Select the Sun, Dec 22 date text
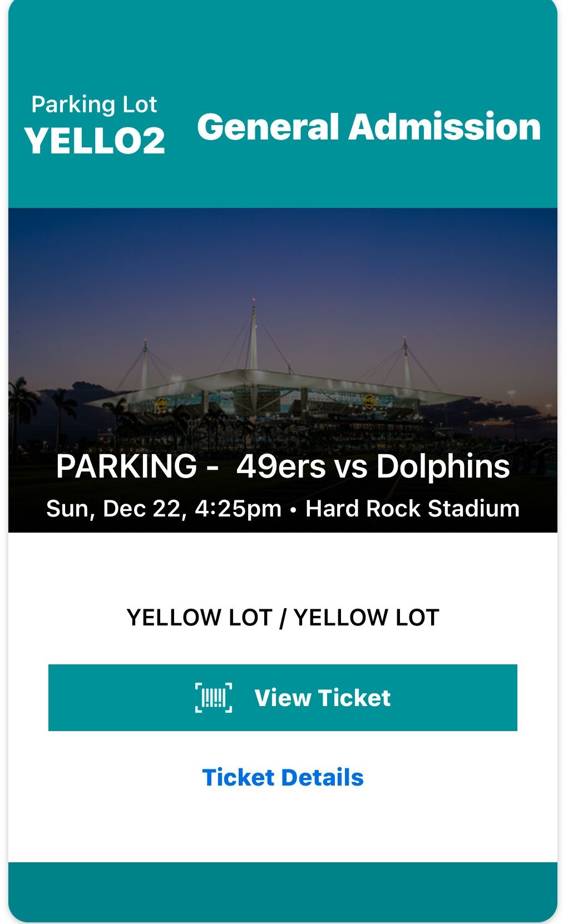Viewport: 568px width, 924px height. point(116,509)
